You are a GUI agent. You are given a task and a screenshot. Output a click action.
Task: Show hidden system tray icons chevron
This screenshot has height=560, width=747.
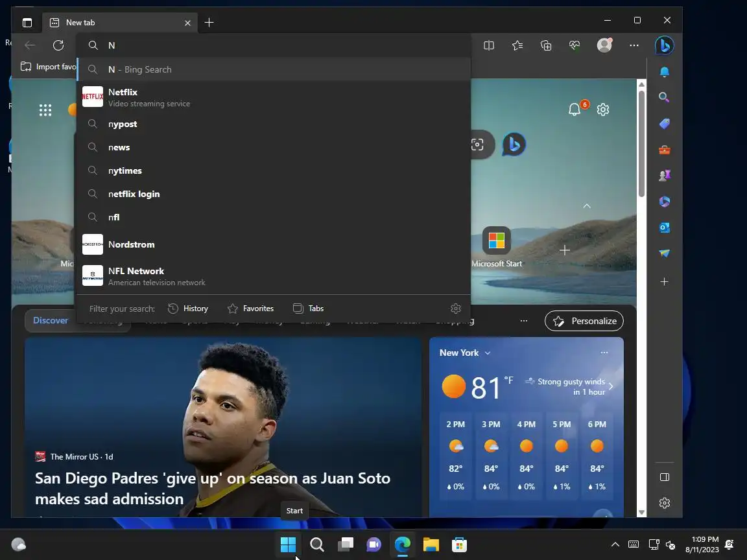coord(615,544)
